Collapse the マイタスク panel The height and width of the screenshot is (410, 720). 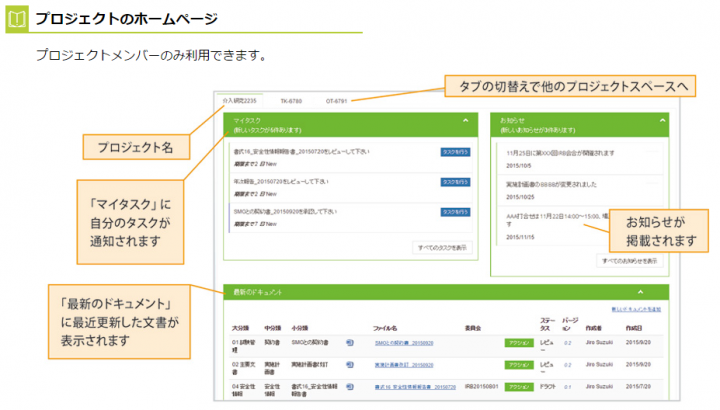(x=465, y=120)
